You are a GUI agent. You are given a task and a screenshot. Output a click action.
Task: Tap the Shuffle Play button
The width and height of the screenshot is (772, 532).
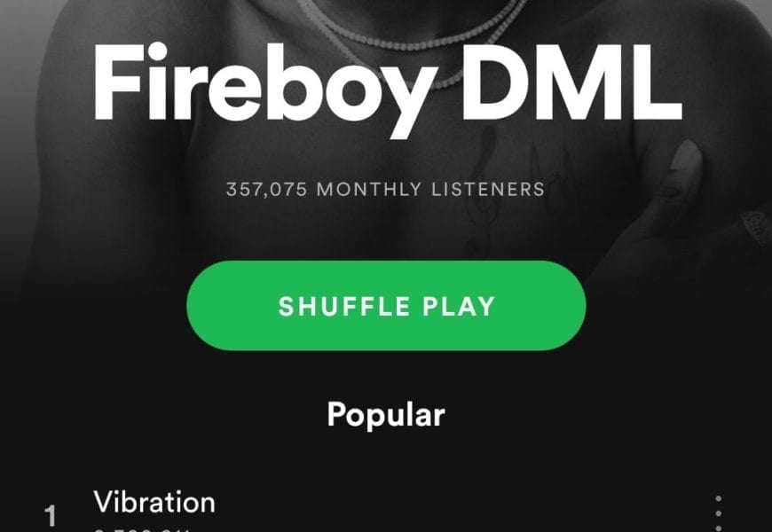[x=386, y=306]
